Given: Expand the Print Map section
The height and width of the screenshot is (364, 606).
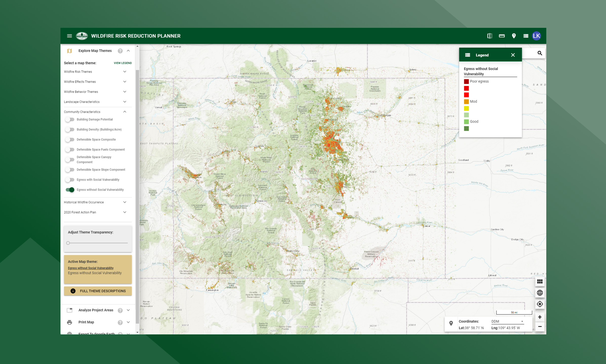Looking at the screenshot, I should 128,322.
